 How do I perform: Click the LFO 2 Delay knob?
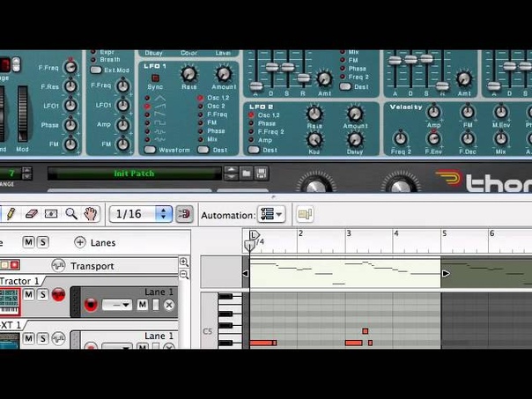point(355,139)
